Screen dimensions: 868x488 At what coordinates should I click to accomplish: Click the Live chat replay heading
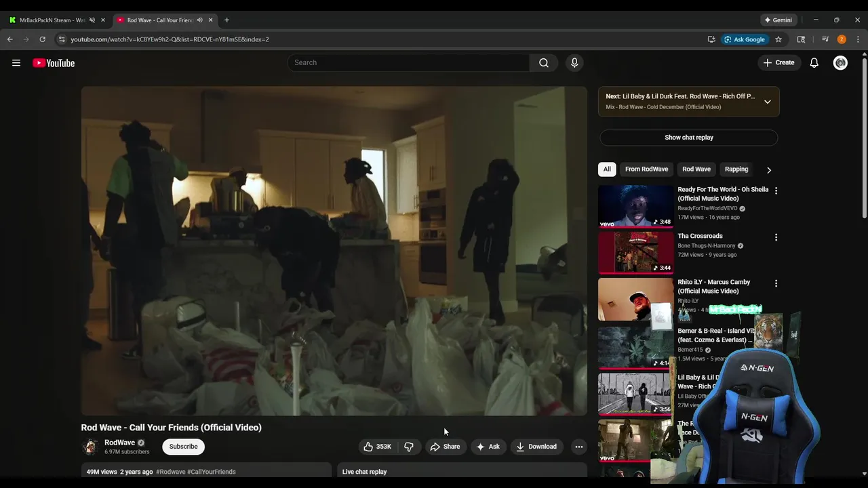(364, 472)
